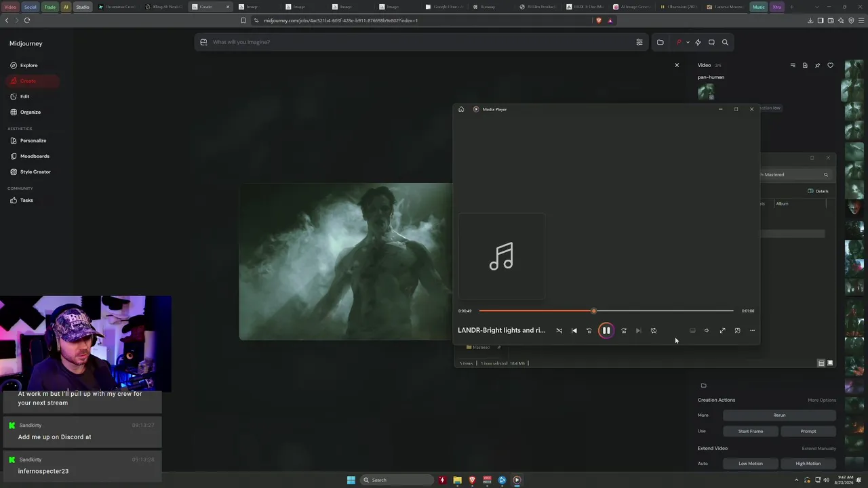Click the zombie video preview
The width and height of the screenshot is (868, 488).
346,261
